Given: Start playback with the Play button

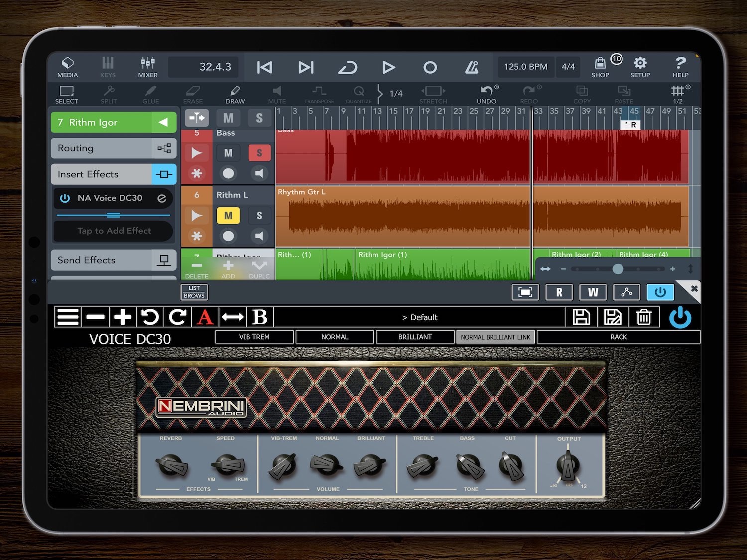Looking at the screenshot, I should pyautogui.click(x=388, y=67).
